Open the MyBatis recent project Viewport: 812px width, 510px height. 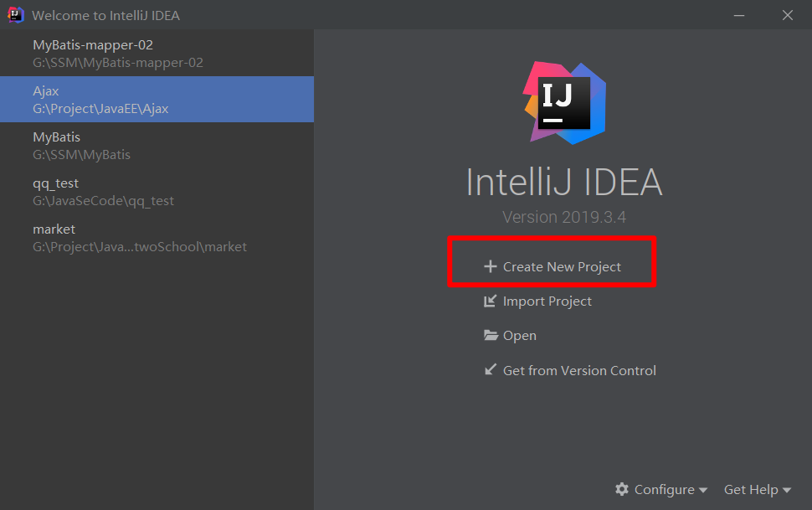[x=81, y=145]
